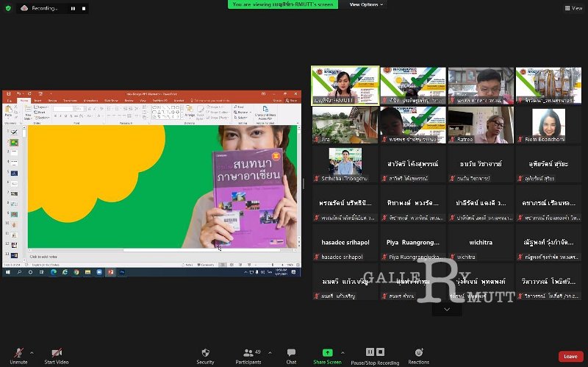
Task: Toggle Comments in PowerPoint status bar
Action: click(x=206, y=265)
